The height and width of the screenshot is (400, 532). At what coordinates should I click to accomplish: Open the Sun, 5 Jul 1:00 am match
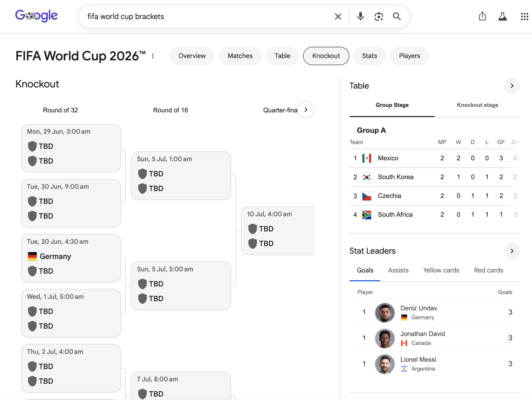tap(181, 175)
